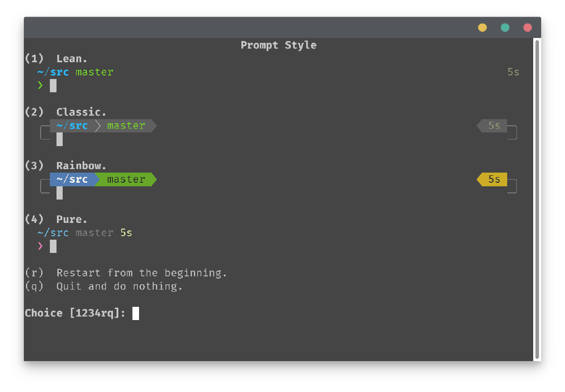Click Quit and do nothing text

120,286
